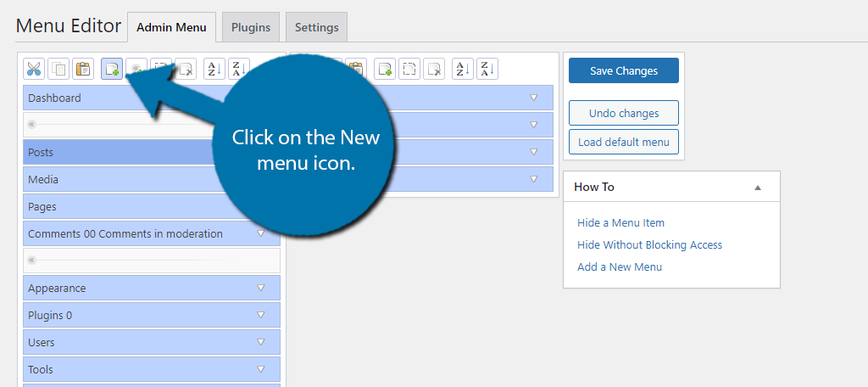
Task: Click the Undo changes button
Action: tap(624, 113)
